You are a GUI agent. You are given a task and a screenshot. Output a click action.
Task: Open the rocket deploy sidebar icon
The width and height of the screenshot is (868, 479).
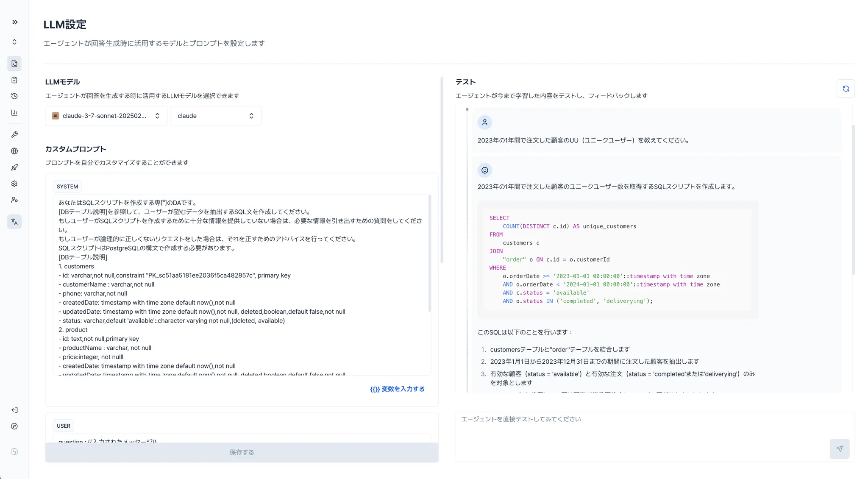tap(14, 167)
